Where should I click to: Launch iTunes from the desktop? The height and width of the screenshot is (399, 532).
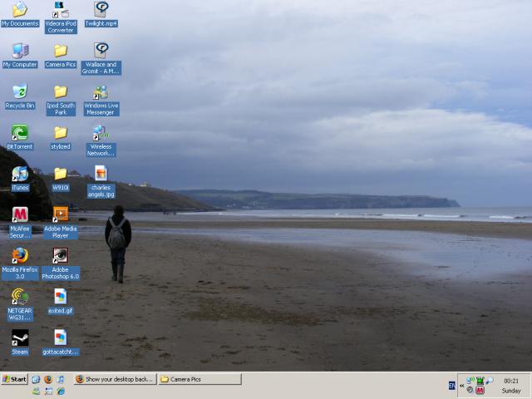[19, 175]
